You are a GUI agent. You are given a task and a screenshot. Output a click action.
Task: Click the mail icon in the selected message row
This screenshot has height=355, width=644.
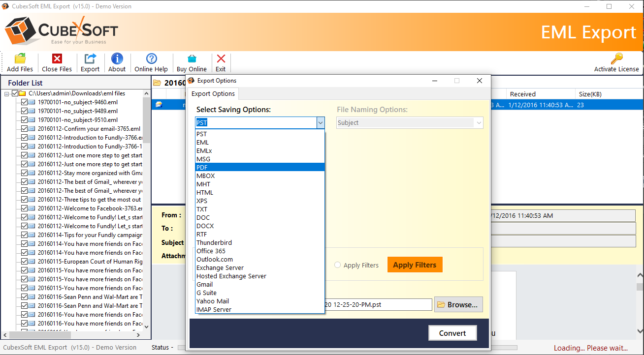click(159, 105)
